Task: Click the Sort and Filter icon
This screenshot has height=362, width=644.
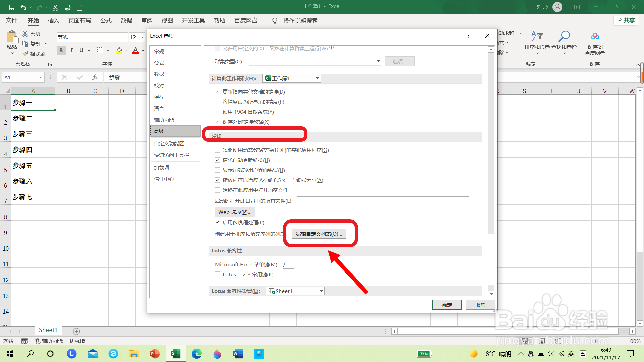Action: click(537, 36)
